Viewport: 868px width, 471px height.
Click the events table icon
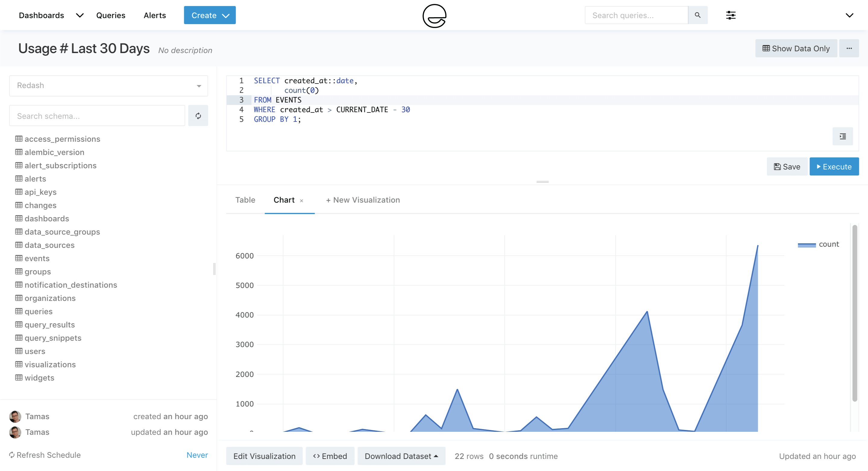[19, 258]
